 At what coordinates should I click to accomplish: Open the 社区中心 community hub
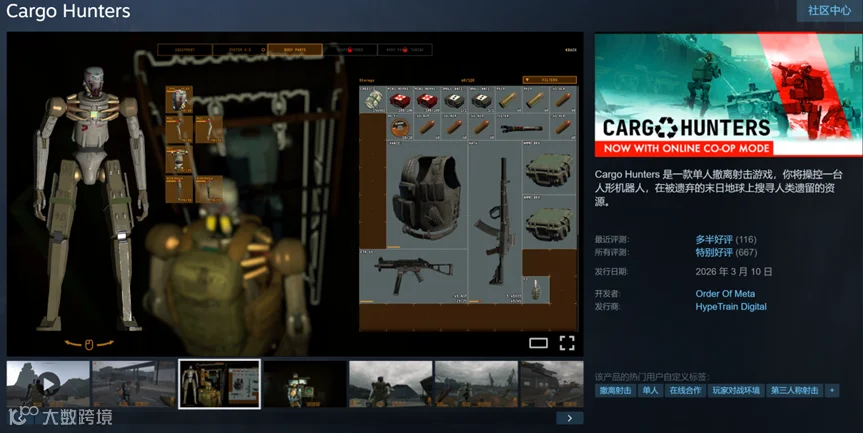(829, 10)
